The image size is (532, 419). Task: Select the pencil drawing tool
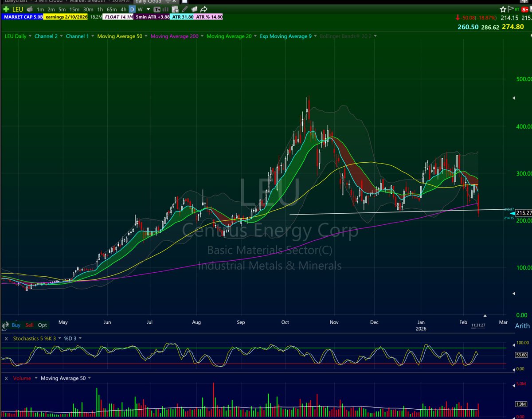pos(185,9)
